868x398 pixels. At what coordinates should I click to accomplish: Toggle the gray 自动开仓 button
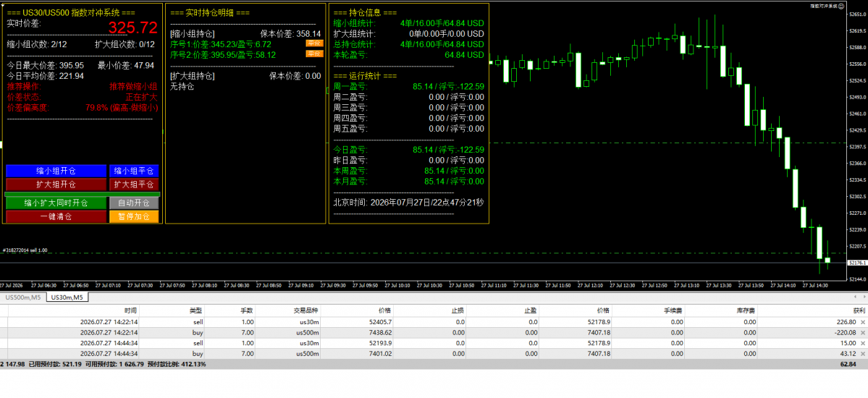[x=134, y=203]
